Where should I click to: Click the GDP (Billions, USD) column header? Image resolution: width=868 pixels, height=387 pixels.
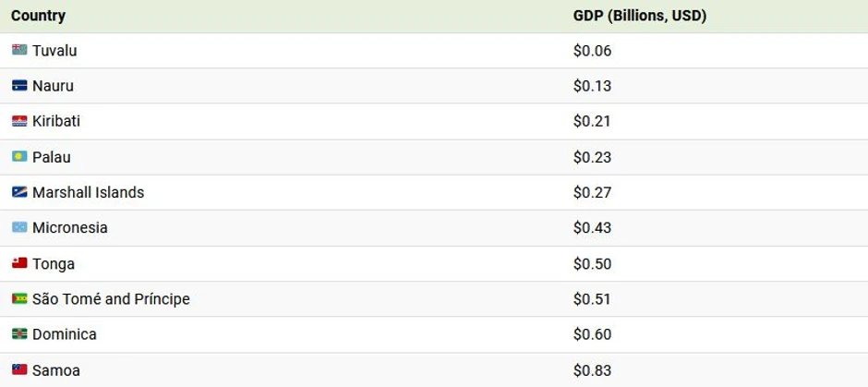[639, 16]
